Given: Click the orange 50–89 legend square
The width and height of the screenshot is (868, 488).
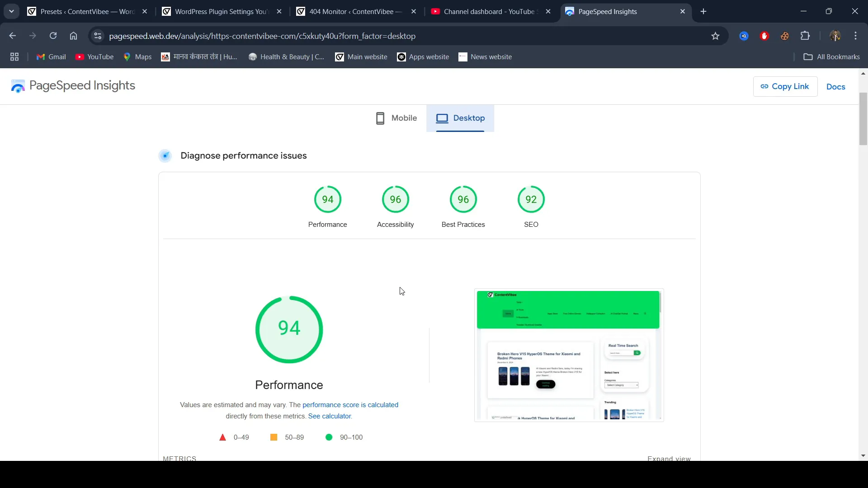Looking at the screenshot, I should (x=274, y=437).
